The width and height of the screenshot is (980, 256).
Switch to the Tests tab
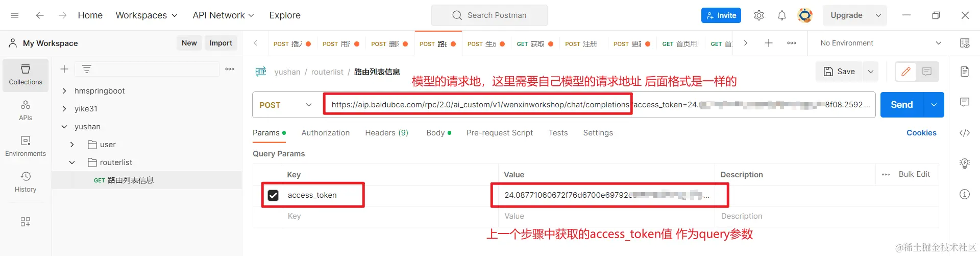click(558, 133)
